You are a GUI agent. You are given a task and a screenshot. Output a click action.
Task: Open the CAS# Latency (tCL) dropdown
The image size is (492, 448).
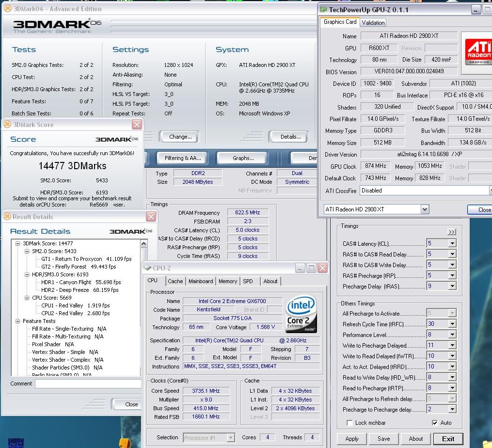point(452,243)
